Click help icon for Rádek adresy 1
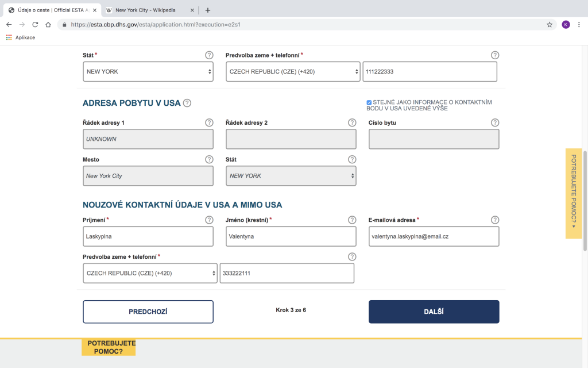The height and width of the screenshot is (368, 588). tap(209, 122)
